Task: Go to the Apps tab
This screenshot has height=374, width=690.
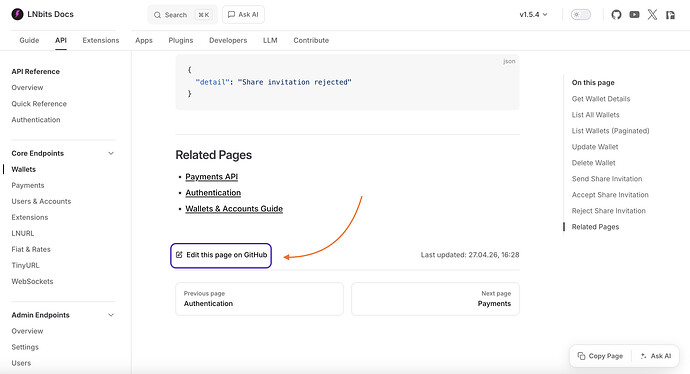Action: 144,40
